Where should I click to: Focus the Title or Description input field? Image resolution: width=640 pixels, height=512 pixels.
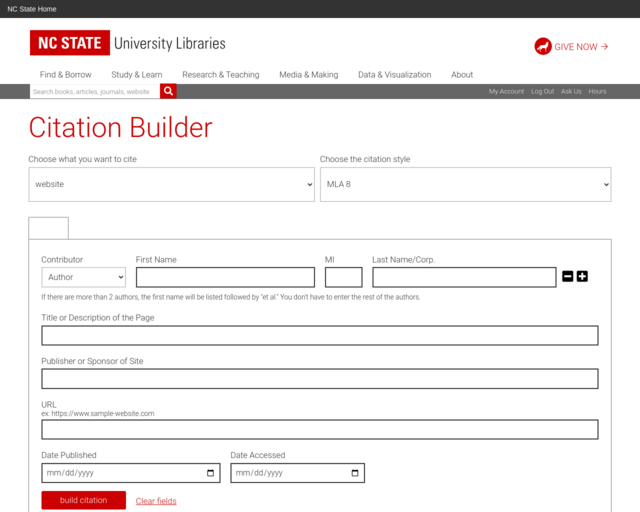(320, 335)
